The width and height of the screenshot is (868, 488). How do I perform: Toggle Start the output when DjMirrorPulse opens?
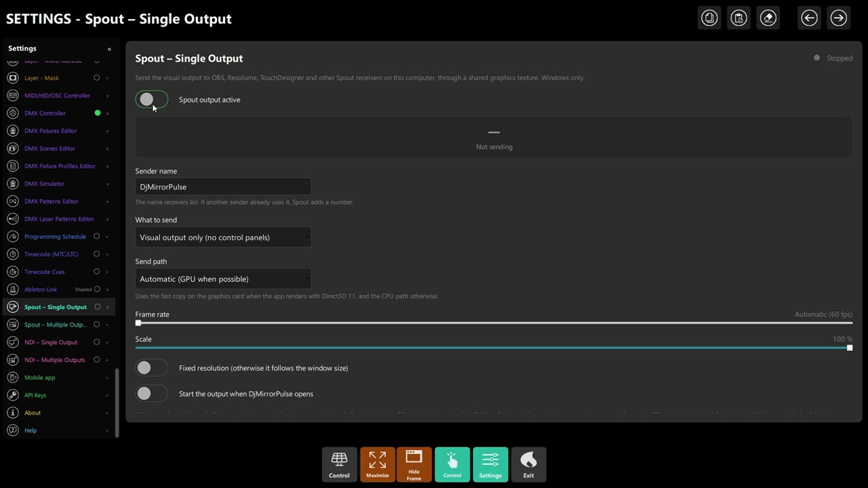point(151,394)
